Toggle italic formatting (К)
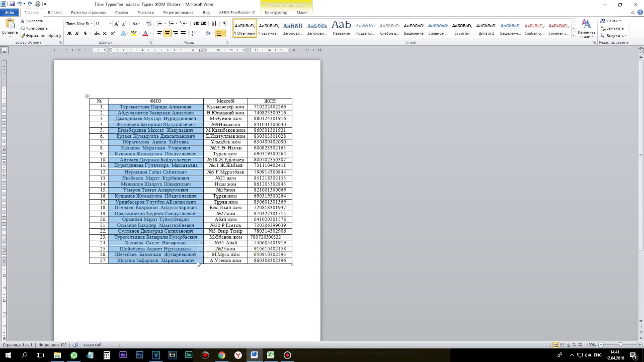The height and width of the screenshot is (362, 644). (x=77, y=33)
